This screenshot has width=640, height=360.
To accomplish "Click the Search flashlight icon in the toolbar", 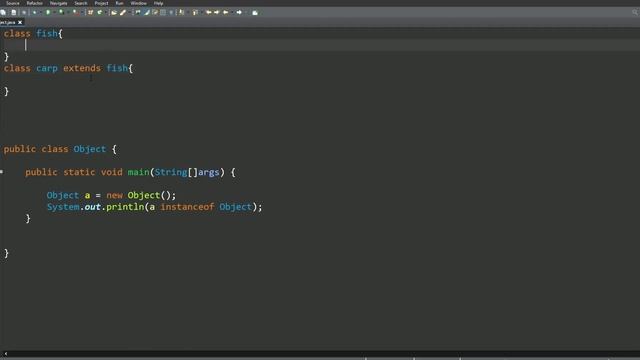I will (123, 12).
